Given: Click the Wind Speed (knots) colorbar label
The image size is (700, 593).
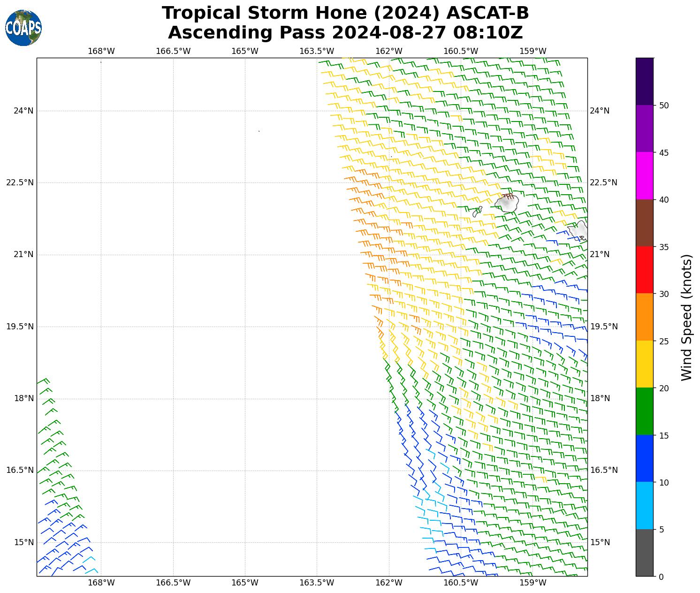Looking at the screenshot, I should (686, 318).
